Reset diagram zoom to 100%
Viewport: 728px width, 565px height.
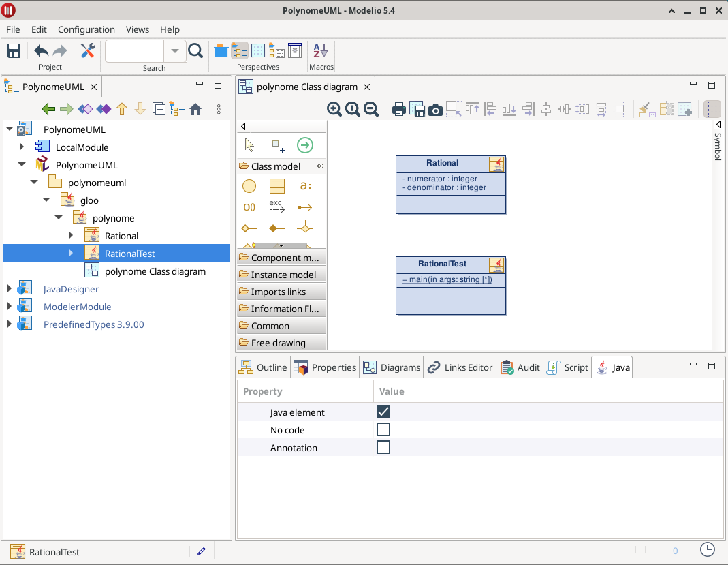(352, 109)
